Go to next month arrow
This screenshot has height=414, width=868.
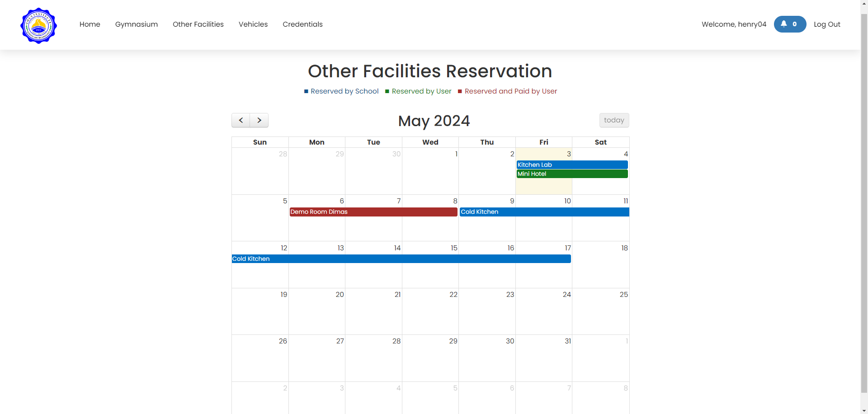tap(259, 120)
